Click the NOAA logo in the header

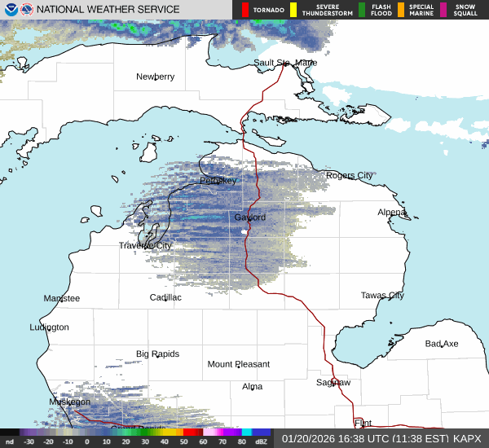pos(10,10)
